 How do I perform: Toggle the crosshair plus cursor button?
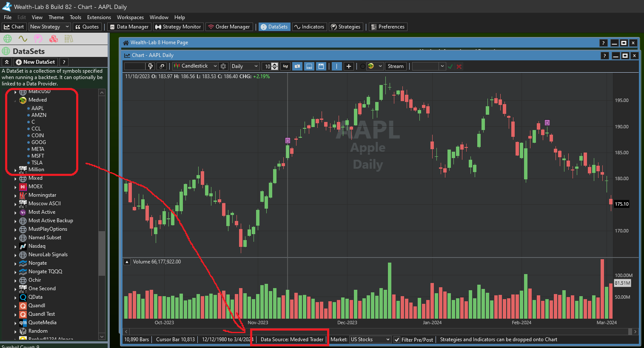[x=349, y=66]
